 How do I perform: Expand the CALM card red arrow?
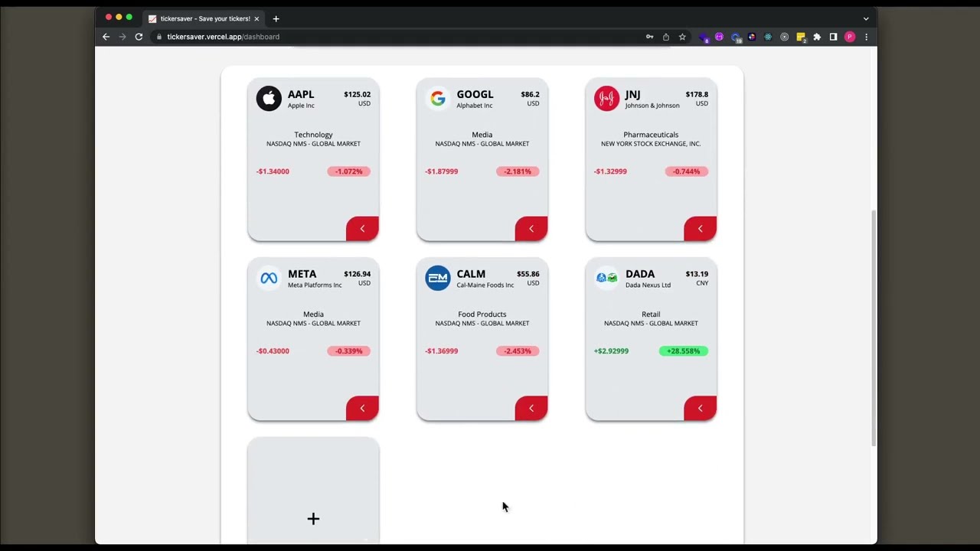[x=531, y=408]
